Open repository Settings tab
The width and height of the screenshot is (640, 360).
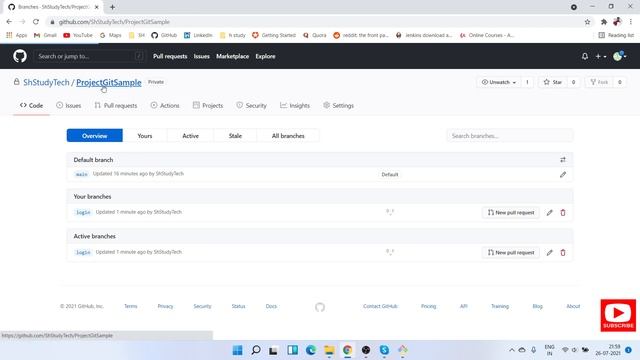pyautogui.click(x=338, y=105)
